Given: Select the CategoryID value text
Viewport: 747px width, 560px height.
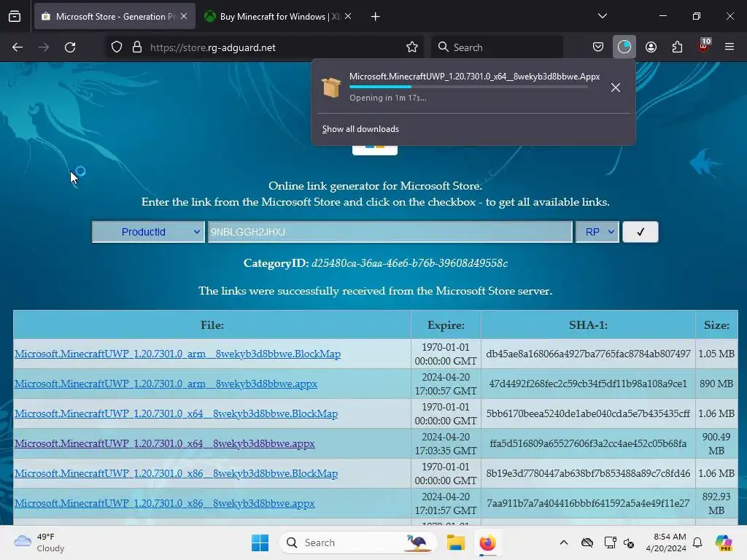Looking at the screenshot, I should (410, 263).
